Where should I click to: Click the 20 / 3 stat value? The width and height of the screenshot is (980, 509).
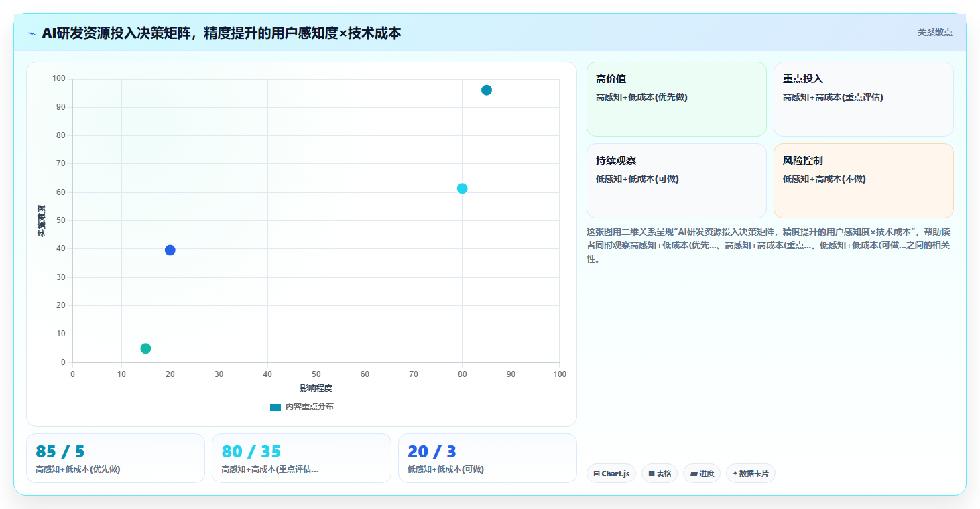pyautogui.click(x=432, y=452)
